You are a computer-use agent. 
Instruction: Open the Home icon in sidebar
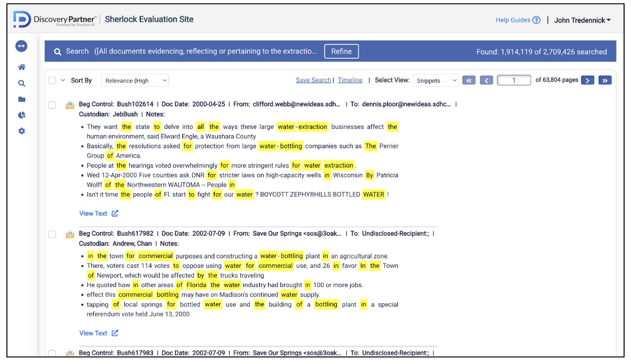[21, 68]
